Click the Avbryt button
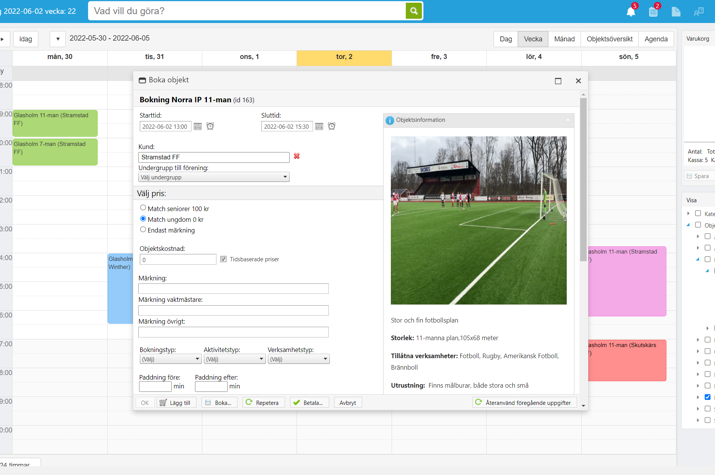The width and height of the screenshot is (715, 475). [347, 403]
